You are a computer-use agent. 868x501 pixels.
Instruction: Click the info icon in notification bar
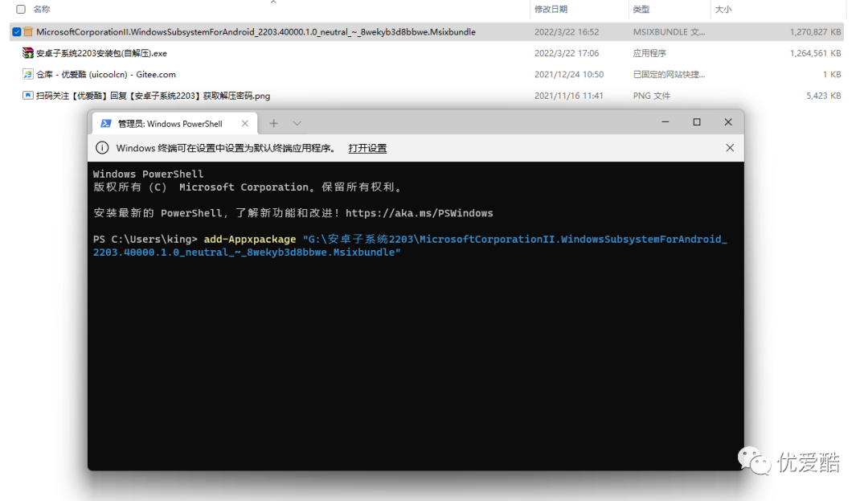102,148
